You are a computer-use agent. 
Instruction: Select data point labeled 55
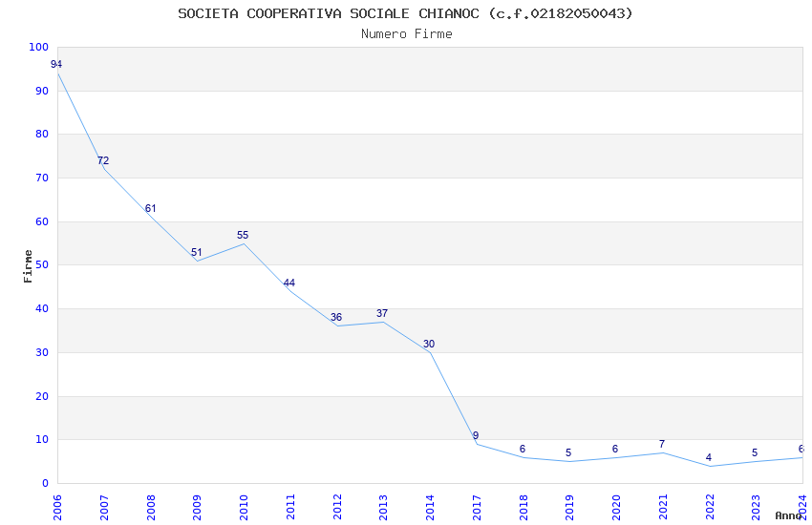243,236
